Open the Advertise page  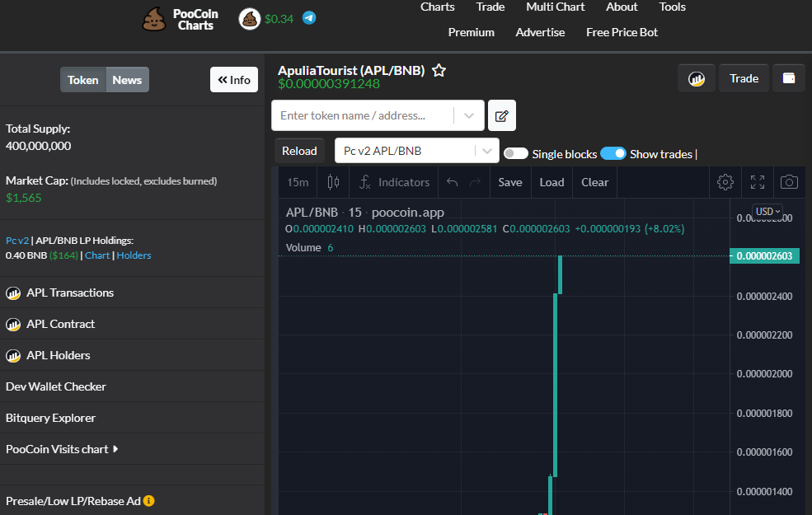[540, 32]
